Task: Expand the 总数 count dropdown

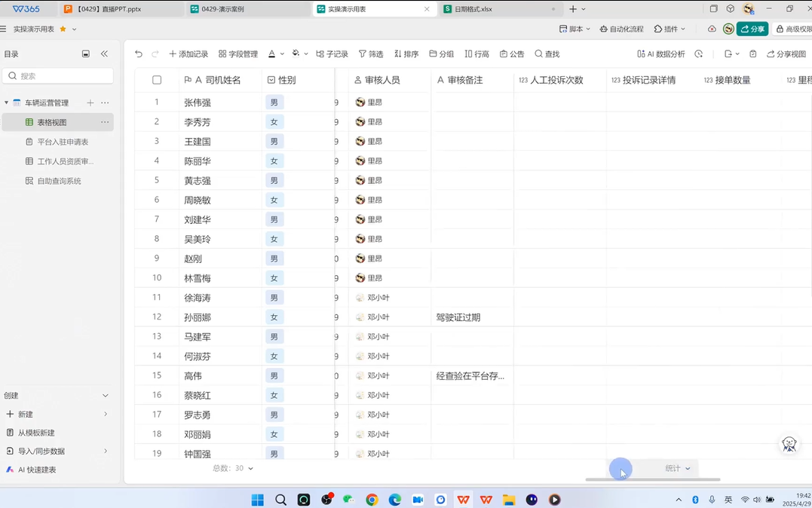Action: coord(234,468)
